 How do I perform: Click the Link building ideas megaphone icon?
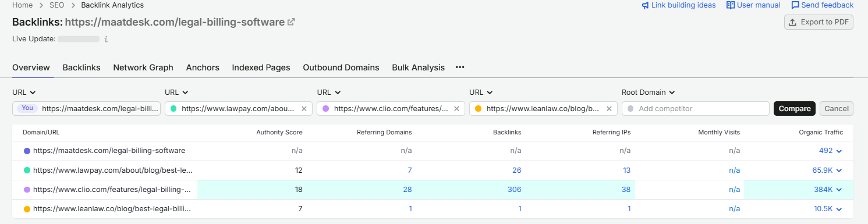pos(645,5)
